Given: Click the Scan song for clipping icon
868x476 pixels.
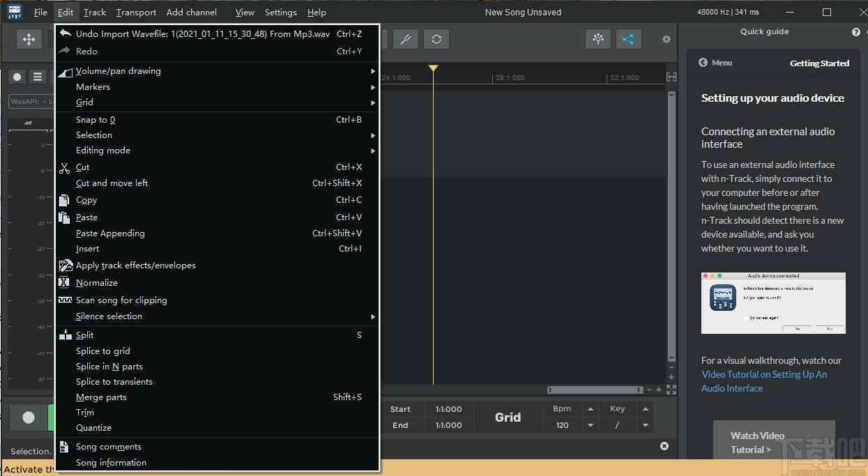Looking at the screenshot, I should coord(66,300).
